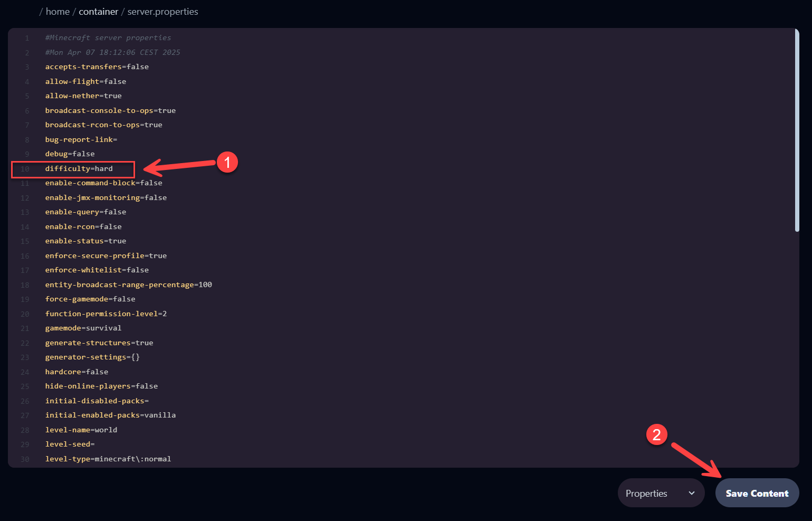The height and width of the screenshot is (521, 812).
Task: Place cursor at enable-command-block=false
Action: 103,183
